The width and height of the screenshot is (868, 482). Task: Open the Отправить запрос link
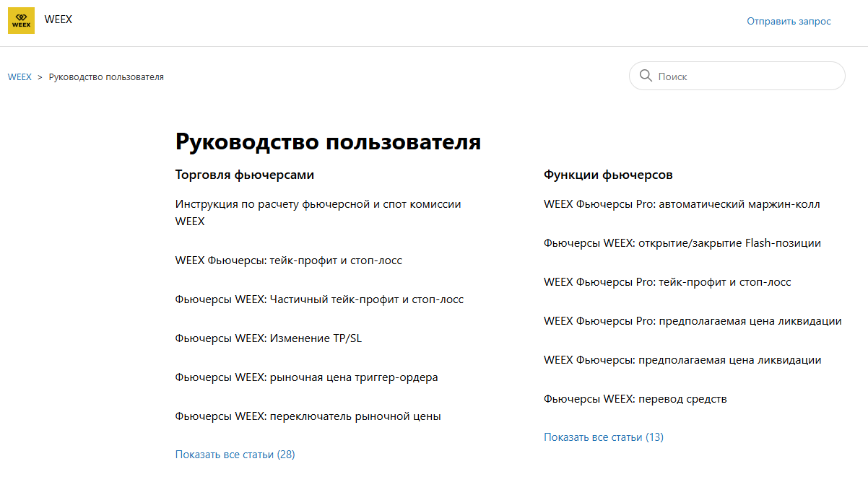pyautogui.click(x=789, y=21)
